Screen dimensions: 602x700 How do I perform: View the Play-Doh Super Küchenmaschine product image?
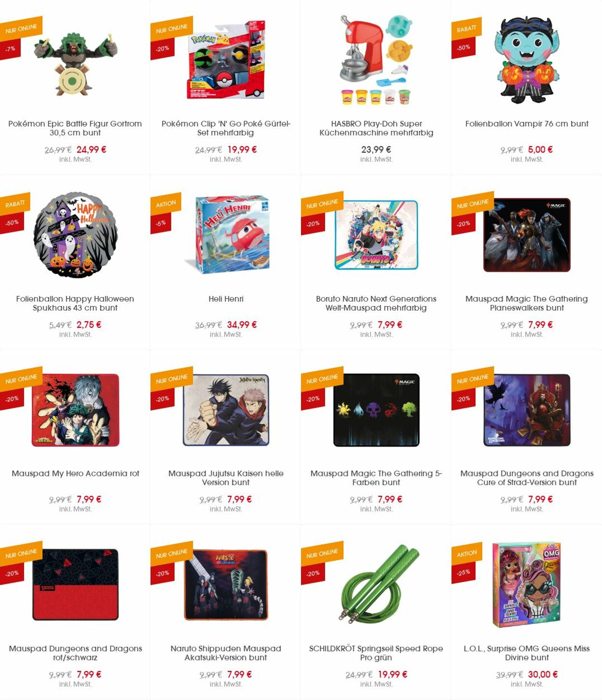pos(376,59)
